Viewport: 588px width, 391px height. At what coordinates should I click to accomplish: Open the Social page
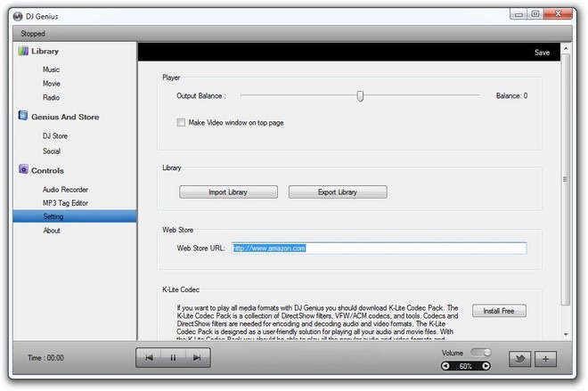click(x=52, y=151)
